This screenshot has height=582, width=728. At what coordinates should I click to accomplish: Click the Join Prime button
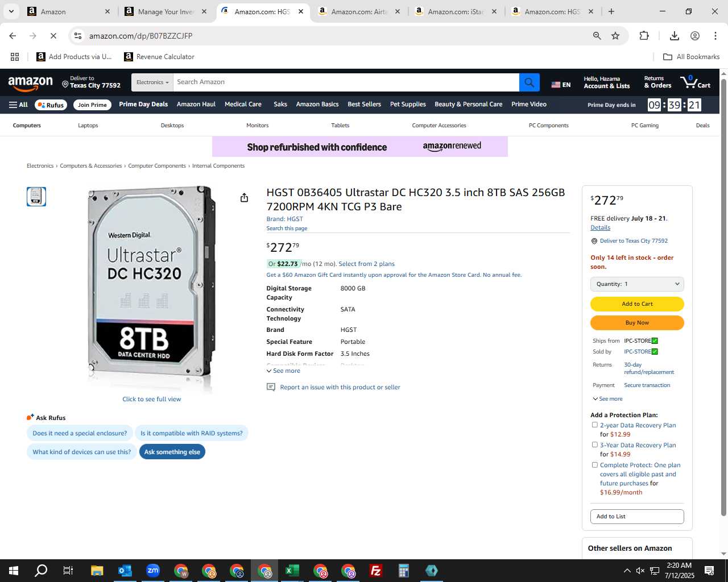click(92, 105)
